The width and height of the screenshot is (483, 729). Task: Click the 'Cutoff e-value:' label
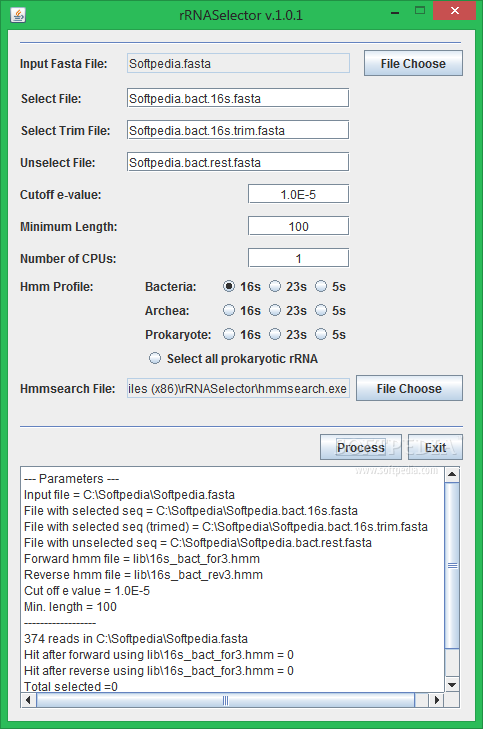(60, 194)
